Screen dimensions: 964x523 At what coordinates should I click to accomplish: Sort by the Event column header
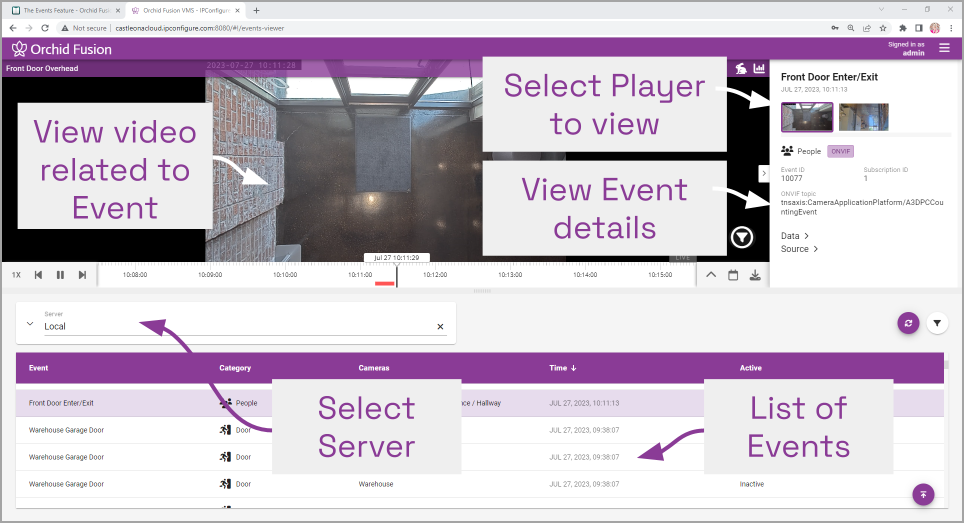[38, 368]
